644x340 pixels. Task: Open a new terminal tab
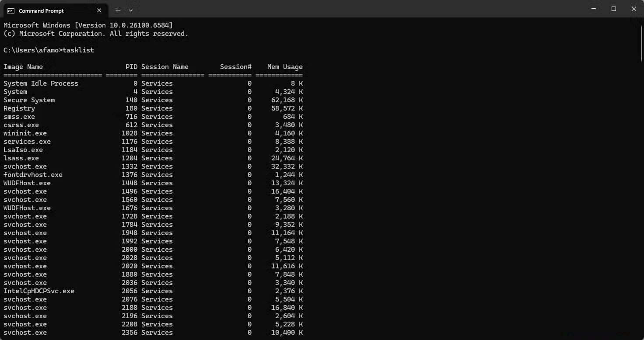(117, 10)
